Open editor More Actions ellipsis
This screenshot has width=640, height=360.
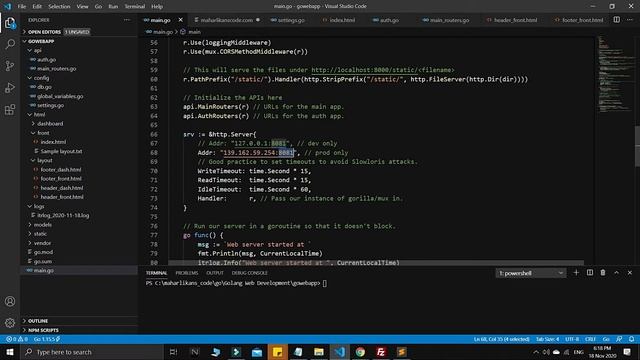[x=630, y=20]
